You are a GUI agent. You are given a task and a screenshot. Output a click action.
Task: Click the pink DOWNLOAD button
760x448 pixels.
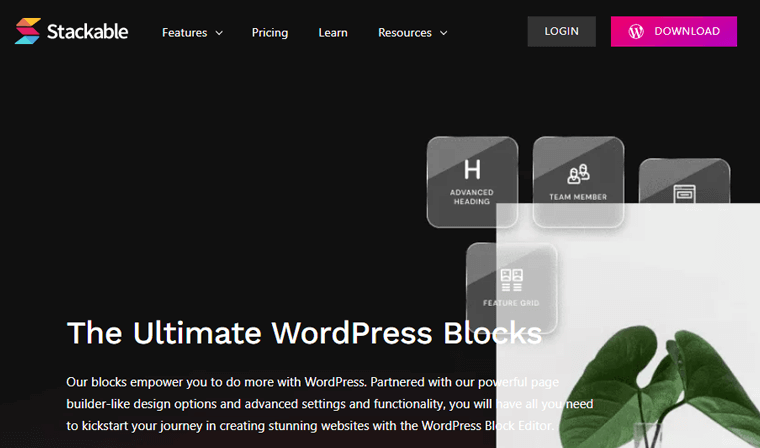[674, 32]
